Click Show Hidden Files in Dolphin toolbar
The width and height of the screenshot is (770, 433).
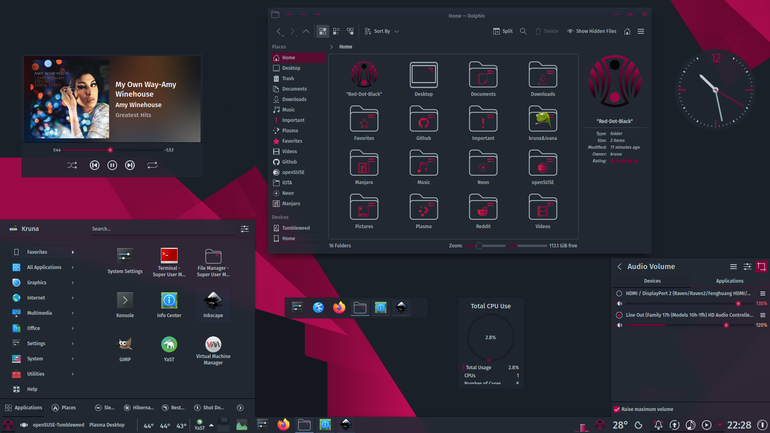tap(592, 31)
